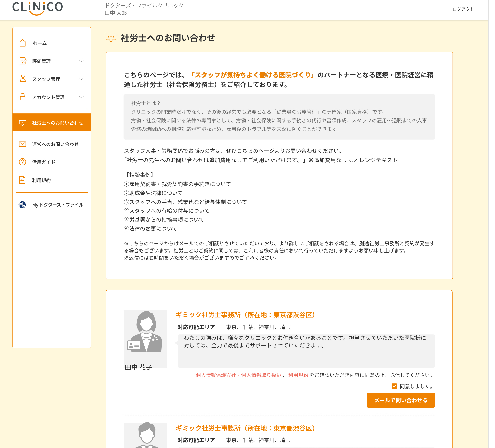Open the 個人情報保護方針 link

click(216, 375)
